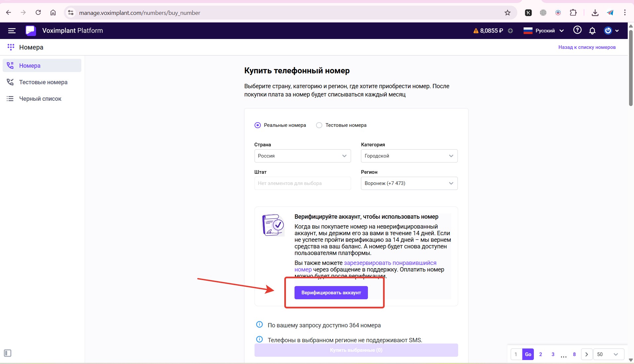Click the Voximplant logo icon

click(x=30, y=31)
